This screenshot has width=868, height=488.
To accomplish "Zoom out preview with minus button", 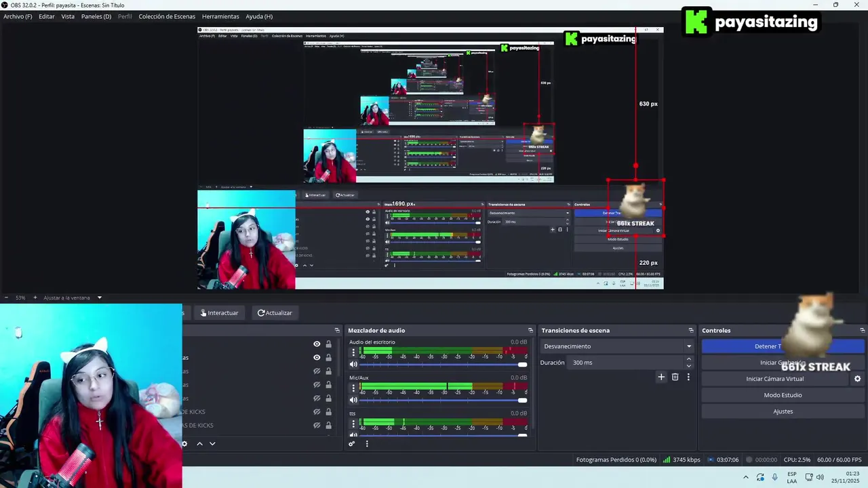I will click(6, 298).
